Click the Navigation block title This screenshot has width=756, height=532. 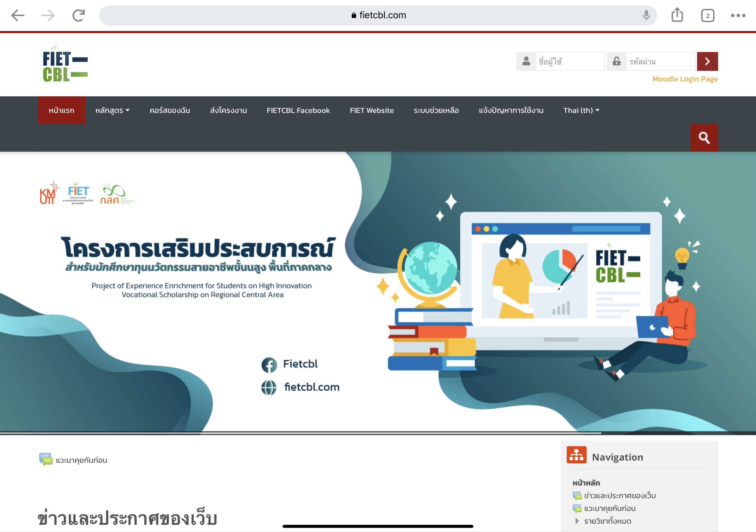tap(617, 457)
